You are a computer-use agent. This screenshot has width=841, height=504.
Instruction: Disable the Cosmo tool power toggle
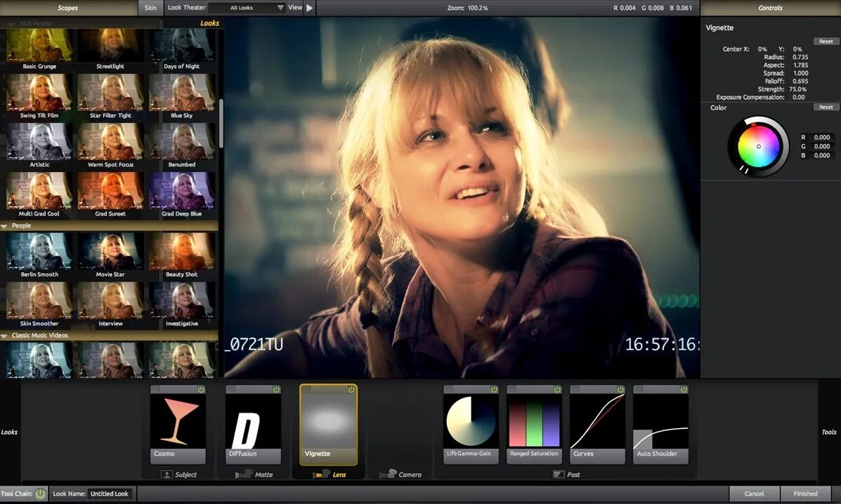click(201, 390)
